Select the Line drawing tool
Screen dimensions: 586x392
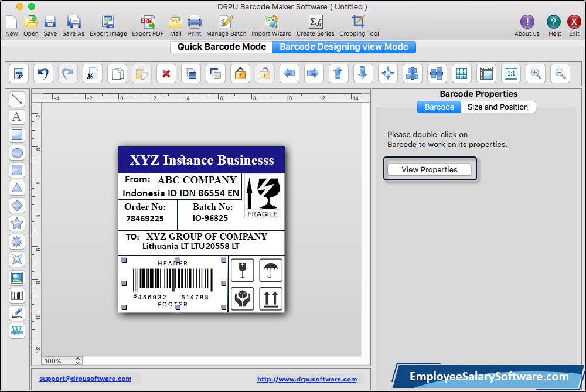[17, 99]
